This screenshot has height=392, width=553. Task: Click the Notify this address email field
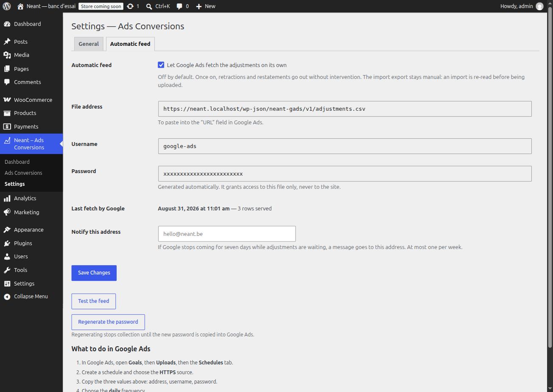(227, 234)
